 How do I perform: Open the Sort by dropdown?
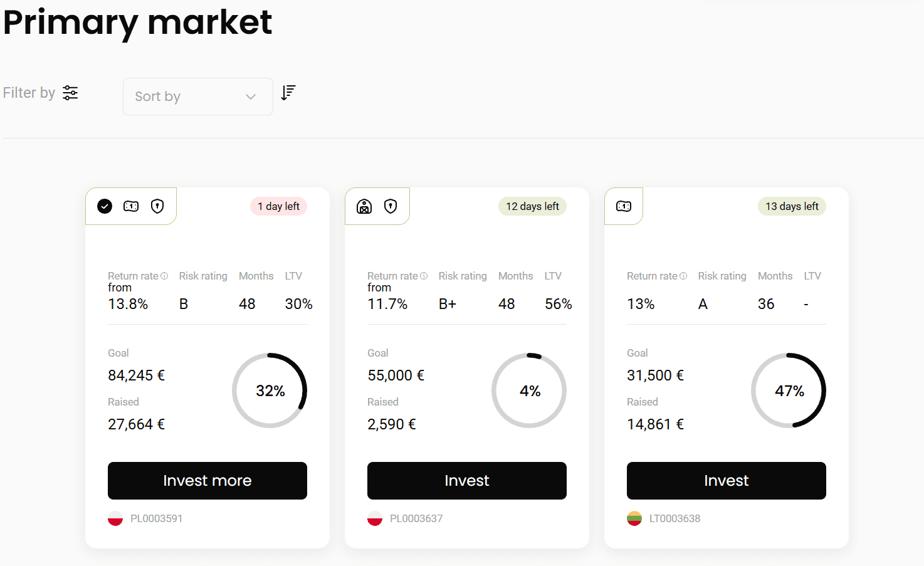[198, 97]
